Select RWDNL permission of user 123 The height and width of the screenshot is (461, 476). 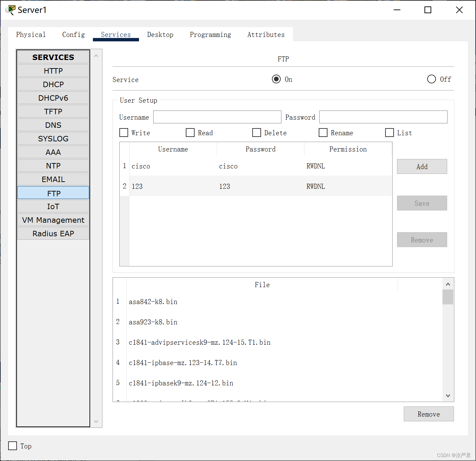tap(348, 186)
